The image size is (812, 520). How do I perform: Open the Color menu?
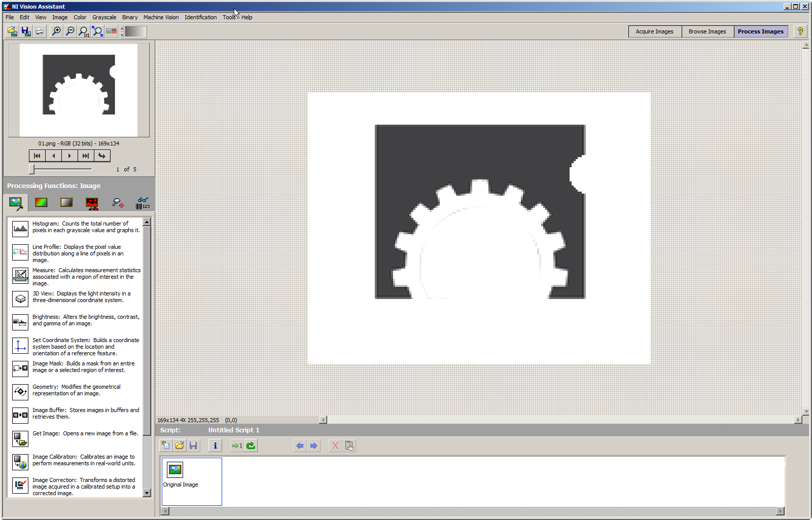(x=80, y=17)
